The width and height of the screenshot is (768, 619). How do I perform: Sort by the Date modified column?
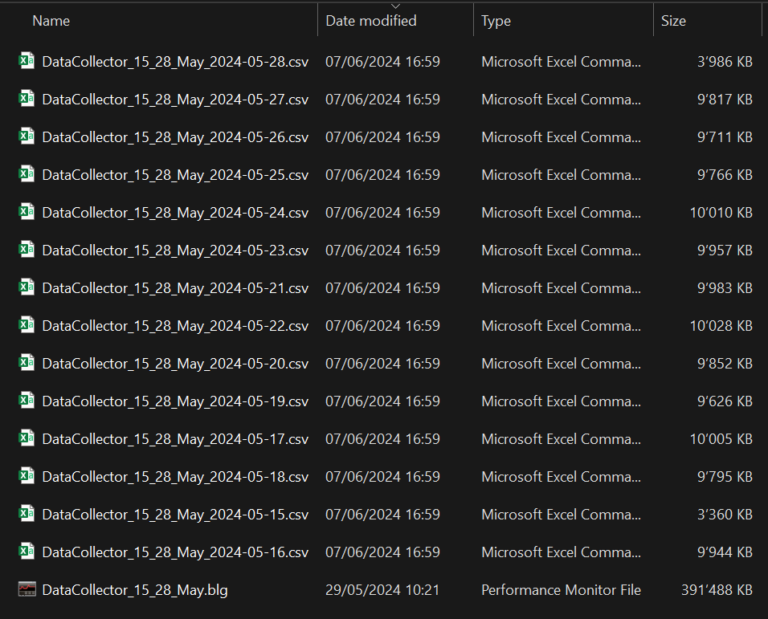pos(371,21)
